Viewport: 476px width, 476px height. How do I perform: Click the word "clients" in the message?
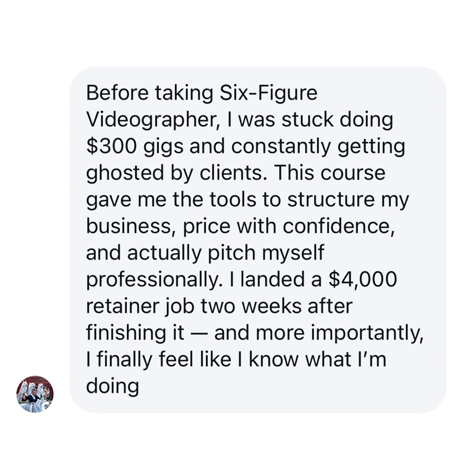pyautogui.click(x=232, y=173)
